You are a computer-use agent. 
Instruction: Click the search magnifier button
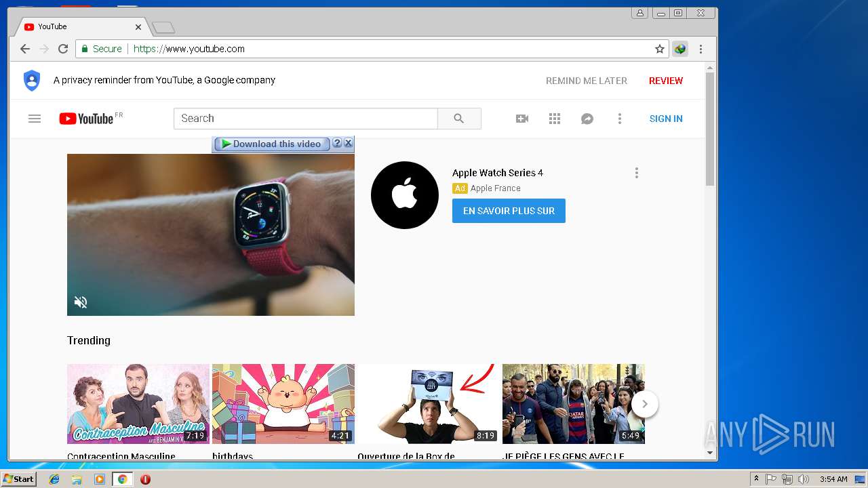point(459,119)
